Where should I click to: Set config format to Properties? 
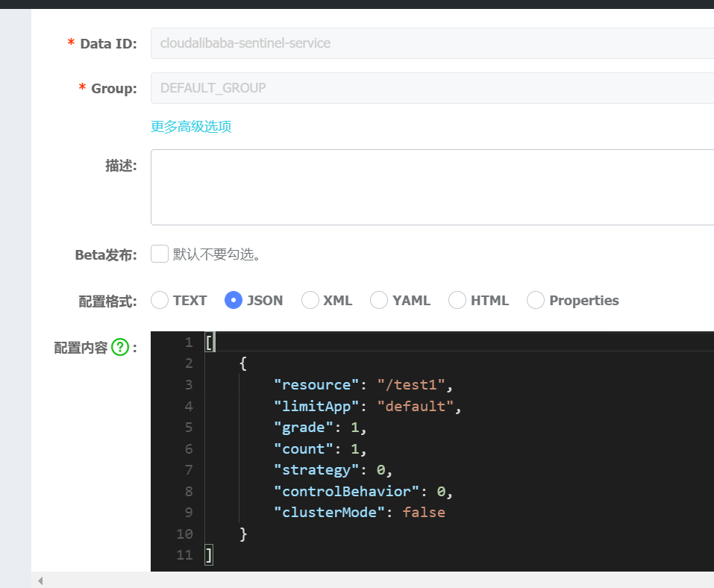(536, 301)
